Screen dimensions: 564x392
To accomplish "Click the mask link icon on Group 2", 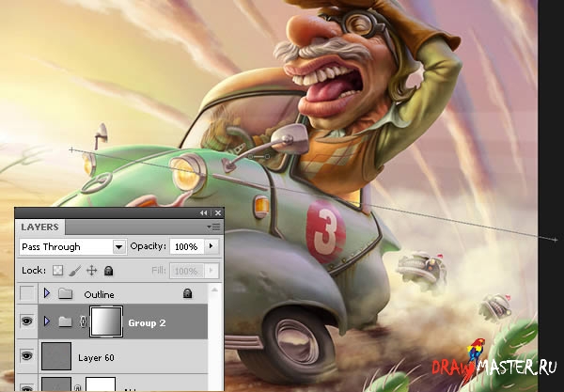I will tap(83, 321).
